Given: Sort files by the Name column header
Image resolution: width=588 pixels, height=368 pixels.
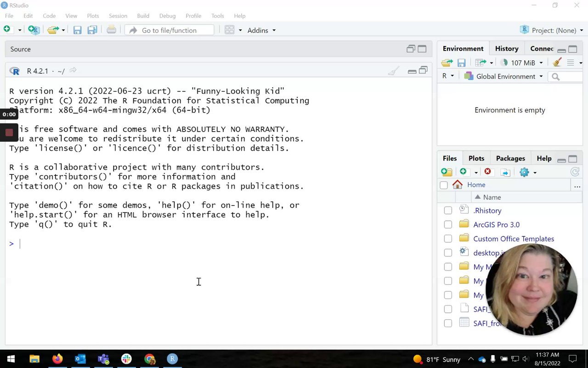Looking at the screenshot, I should [492, 197].
